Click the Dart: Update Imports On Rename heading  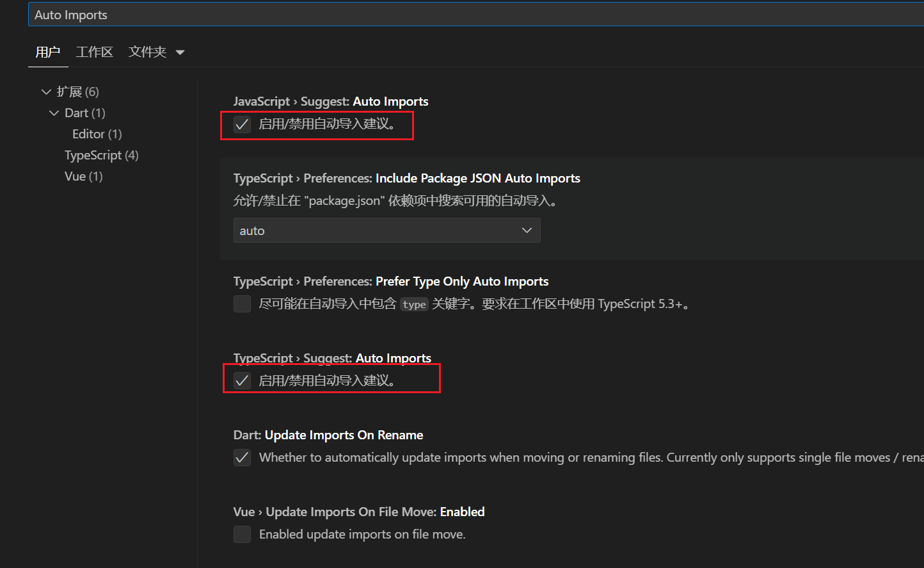tap(328, 435)
